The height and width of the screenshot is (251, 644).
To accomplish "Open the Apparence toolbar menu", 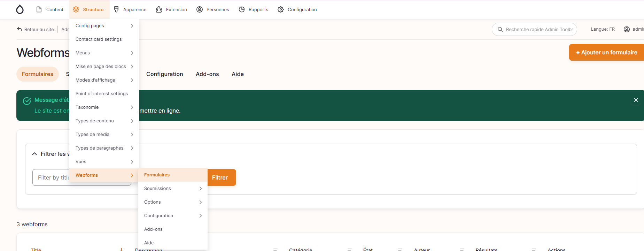I will pos(130,9).
